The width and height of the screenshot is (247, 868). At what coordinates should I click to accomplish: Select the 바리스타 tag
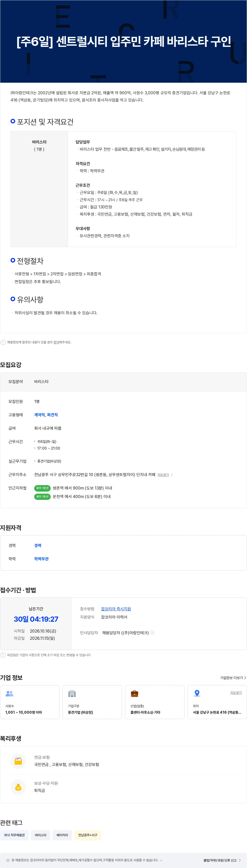pyautogui.click(x=41, y=835)
